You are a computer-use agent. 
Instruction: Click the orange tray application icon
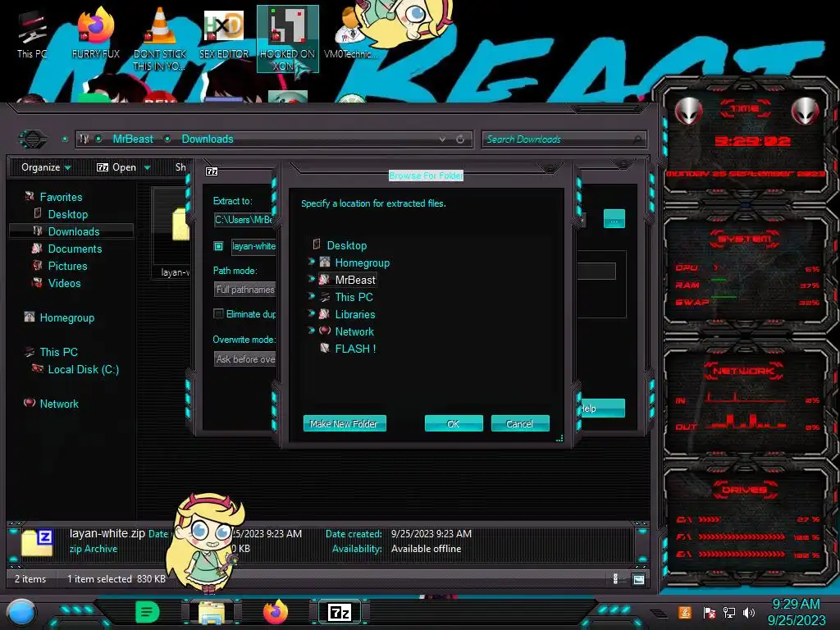pos(685,612)
